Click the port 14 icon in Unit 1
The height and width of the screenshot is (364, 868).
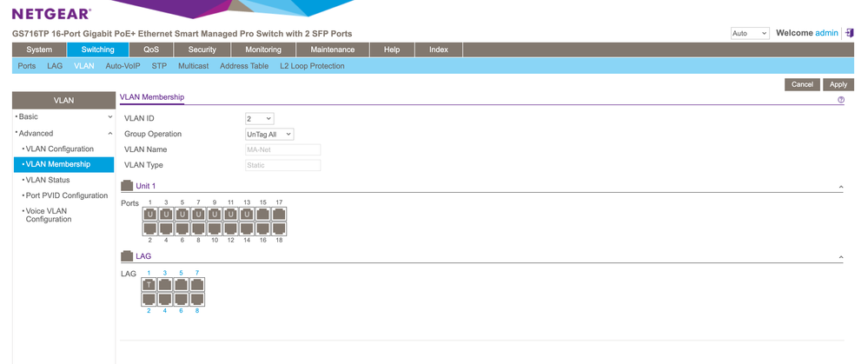247,228
